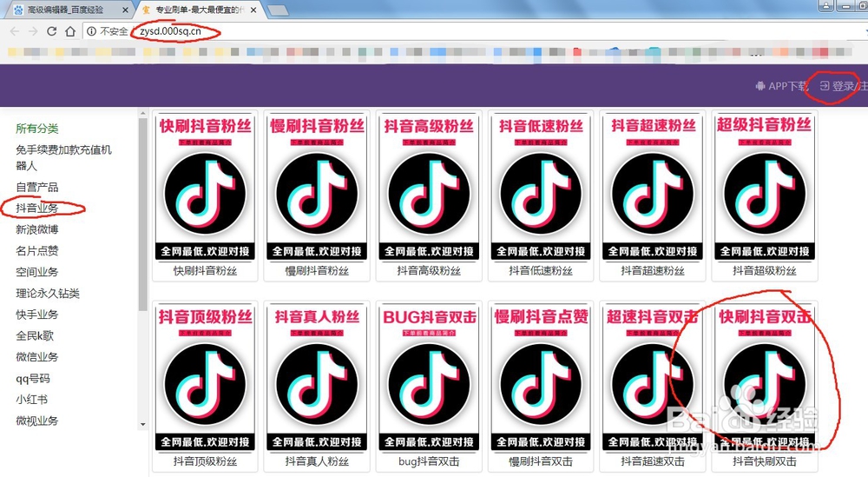Select 抖音业务 category

click(37, 209)
